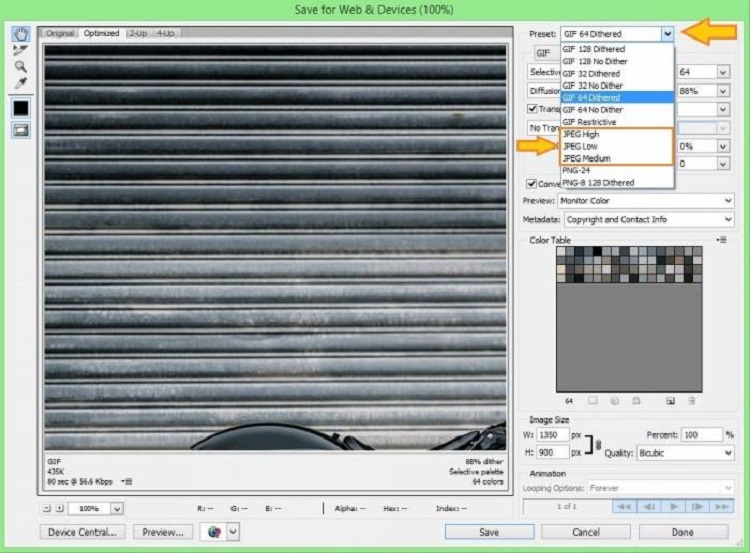Go to last animation frame
The image size is (750, 553).
[x=722, y=507]
